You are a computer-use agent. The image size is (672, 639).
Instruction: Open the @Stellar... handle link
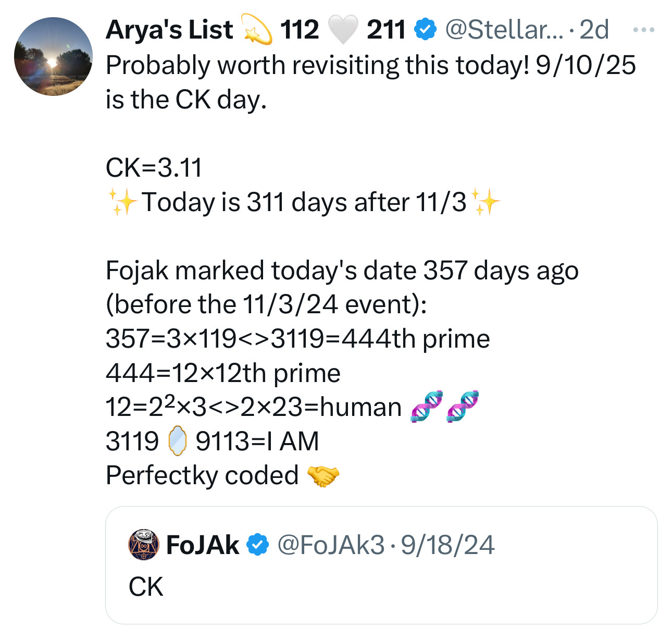click(x=504, y=30)
